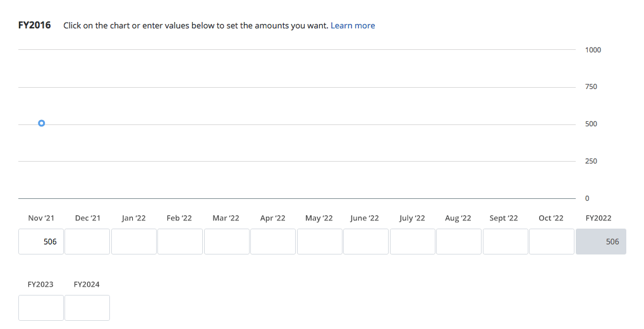Click the FY2024 amount box
The height and width of the screenshot is (329, 644).
[87, 308]
